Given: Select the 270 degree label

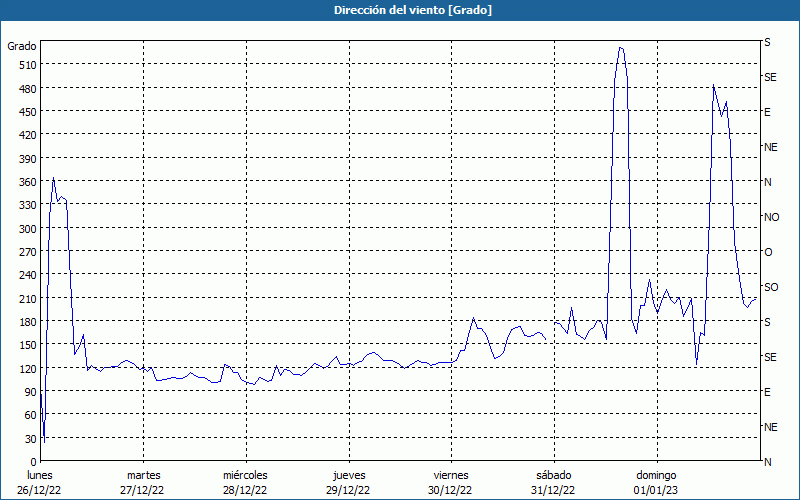Looking at the screenshot, I should [28, 252].
